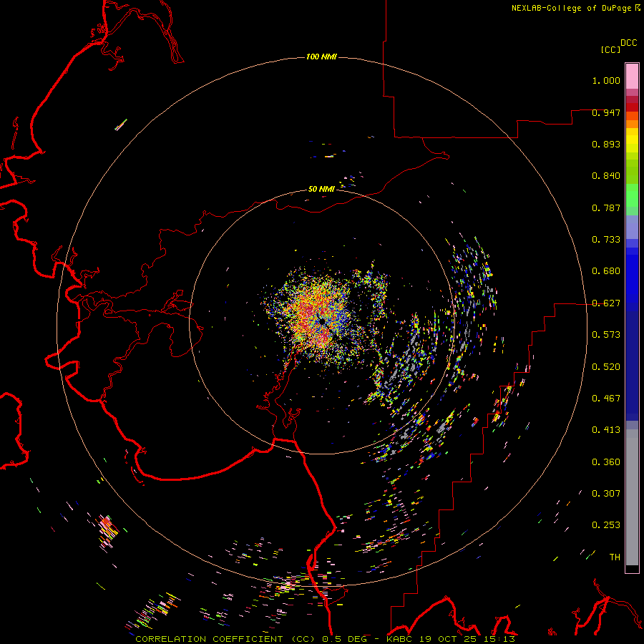Pick the pink segment of the color bar
The height and width of the screenshot is (644, 644).
point(632,77)
